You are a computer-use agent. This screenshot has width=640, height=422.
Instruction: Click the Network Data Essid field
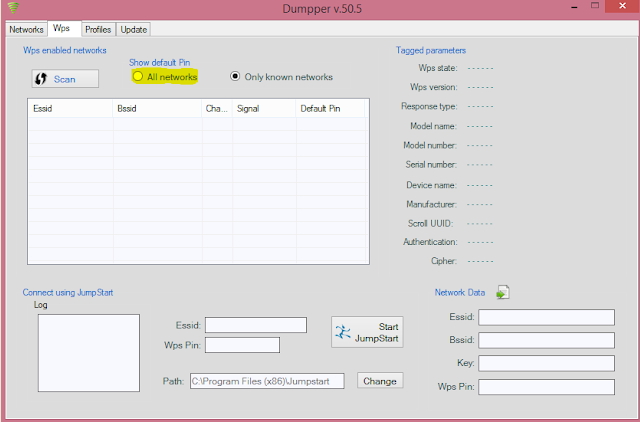[x=547, y=317]
